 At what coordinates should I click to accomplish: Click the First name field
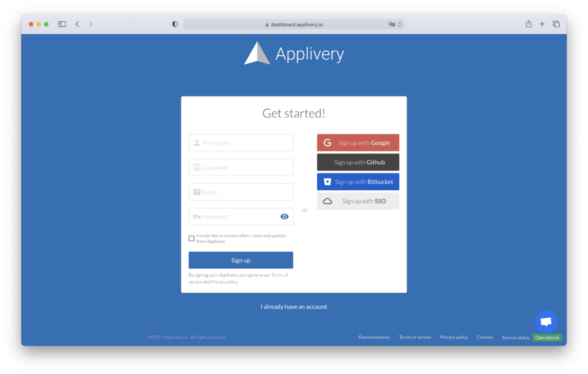click(241, 142)
